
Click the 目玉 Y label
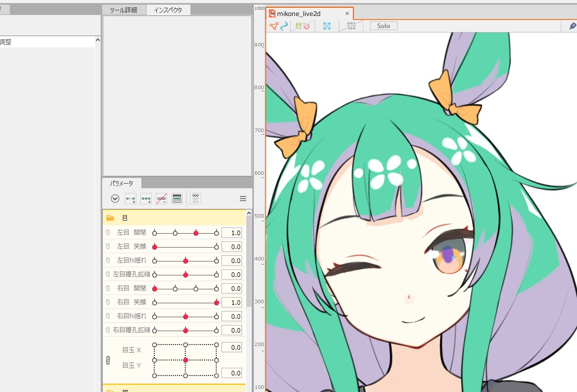(x=132, y=366)
